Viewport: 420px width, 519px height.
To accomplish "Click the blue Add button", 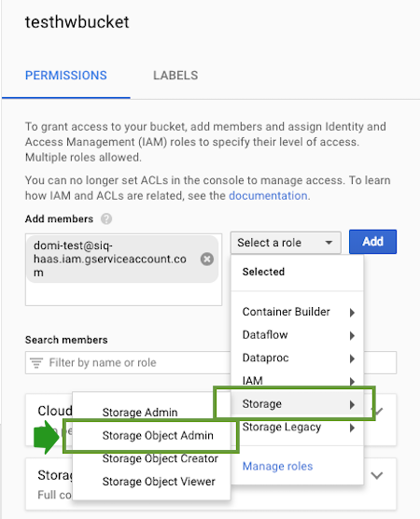I will point(372,242).
